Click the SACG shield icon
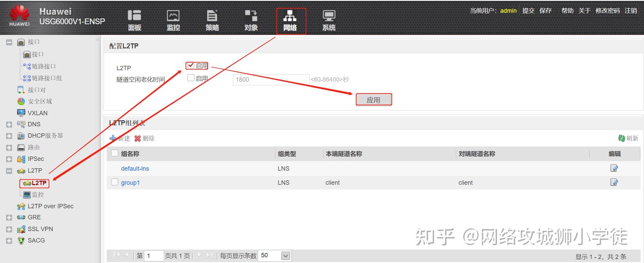Viewport: 644px width, 263px height. tap(21, 240)
